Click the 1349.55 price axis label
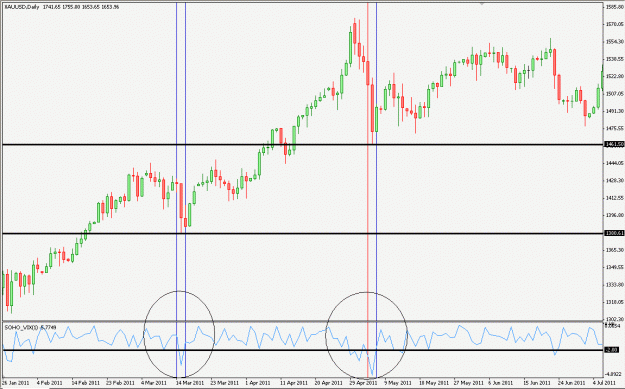Image resolution: width=625 pixels, height=389 pixels. [615, 267]
